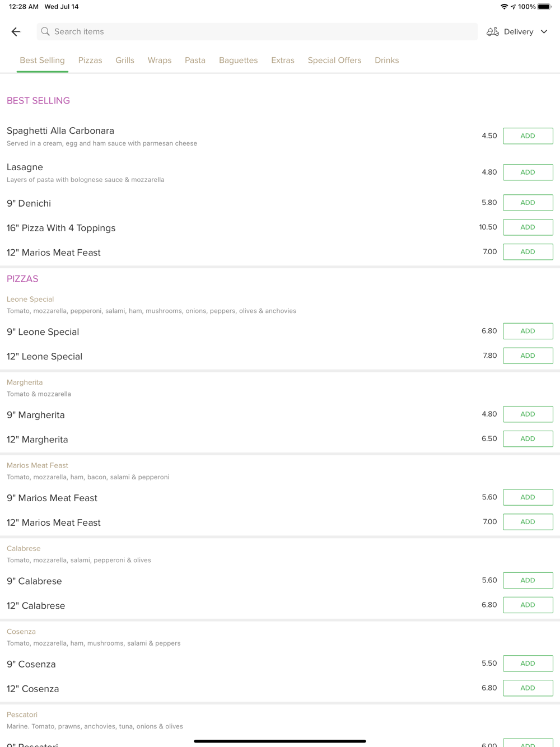Click the search magnifier icon
Screen dimensions: 560x747
45,32
